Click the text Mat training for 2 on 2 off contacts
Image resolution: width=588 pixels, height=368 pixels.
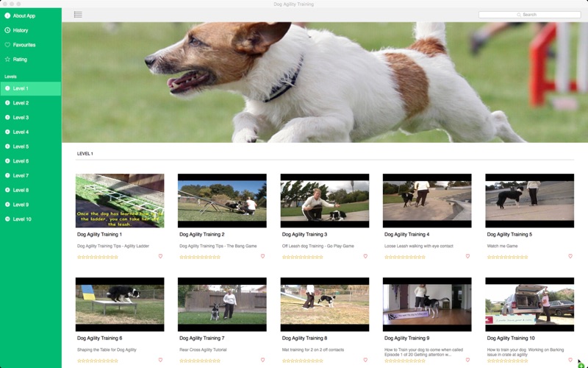coord(313,350)
